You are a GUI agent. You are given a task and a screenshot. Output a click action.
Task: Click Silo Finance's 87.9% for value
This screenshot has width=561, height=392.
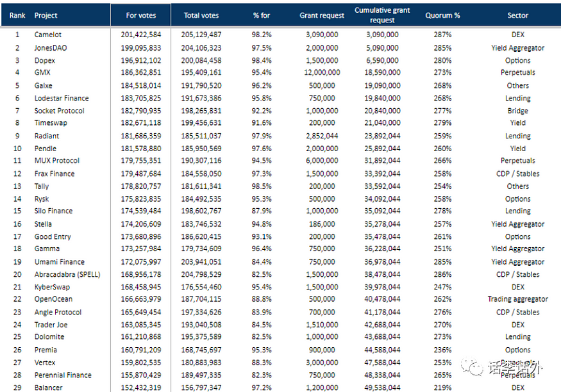point(262,211)
